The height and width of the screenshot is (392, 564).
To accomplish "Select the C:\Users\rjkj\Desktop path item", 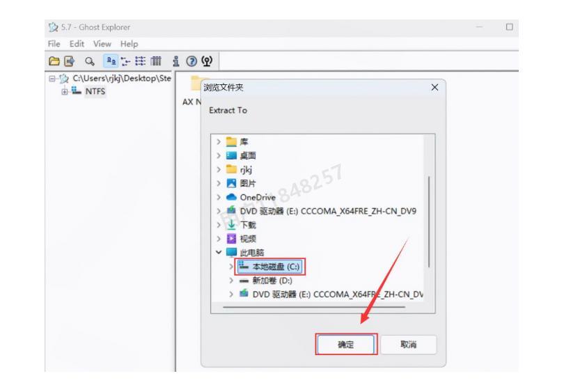I will [x=122, y=79].
